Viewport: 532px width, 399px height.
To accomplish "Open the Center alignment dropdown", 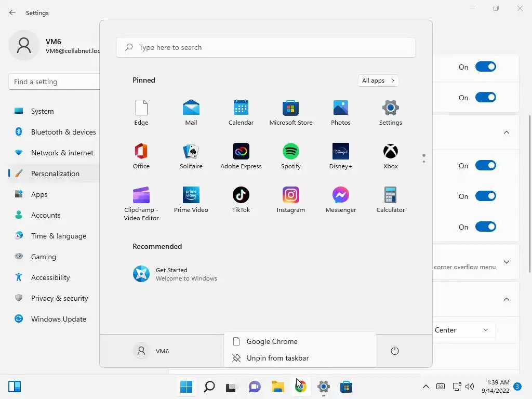I will (x=464, y=330).
